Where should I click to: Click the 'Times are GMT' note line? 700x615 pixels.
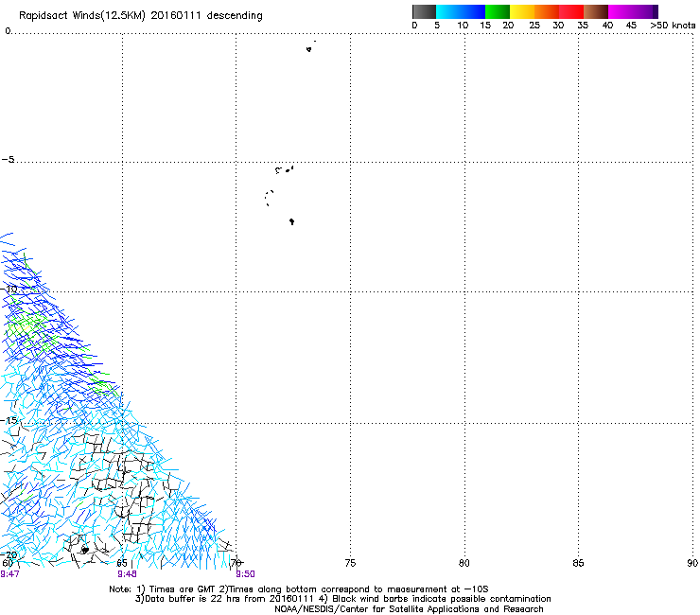pos(299,589)
